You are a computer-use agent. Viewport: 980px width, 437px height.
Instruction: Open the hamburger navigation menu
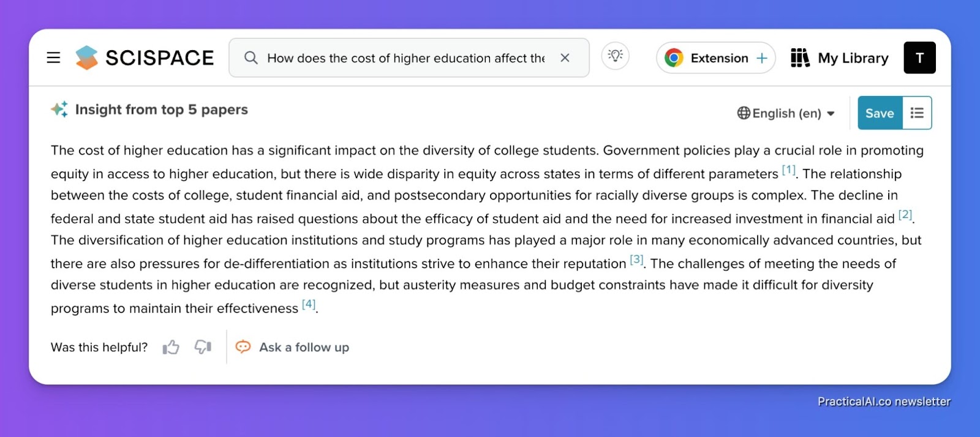coord(53,58)
